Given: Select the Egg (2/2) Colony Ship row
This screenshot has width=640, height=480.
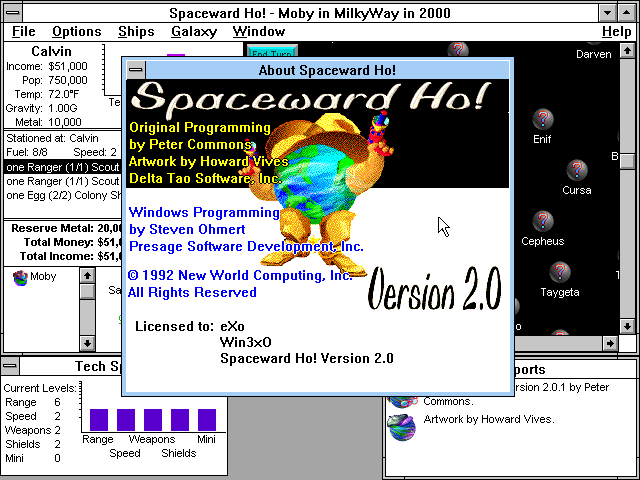Looking at the screenshot, I should click(62, 195).
